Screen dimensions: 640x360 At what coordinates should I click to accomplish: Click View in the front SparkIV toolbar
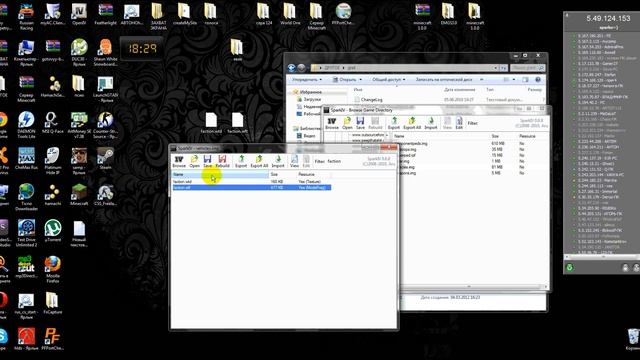tap(294, 161)
